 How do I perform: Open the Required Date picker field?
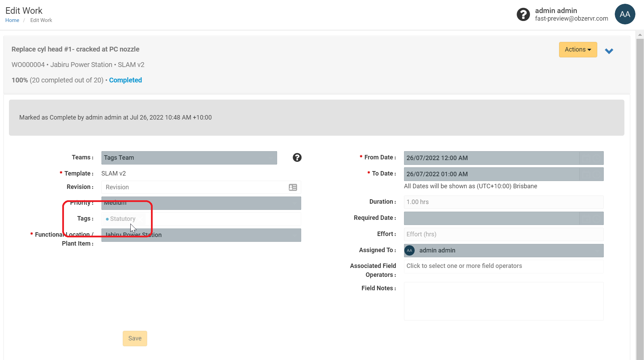pyautogui.click(x=504, y=218)
